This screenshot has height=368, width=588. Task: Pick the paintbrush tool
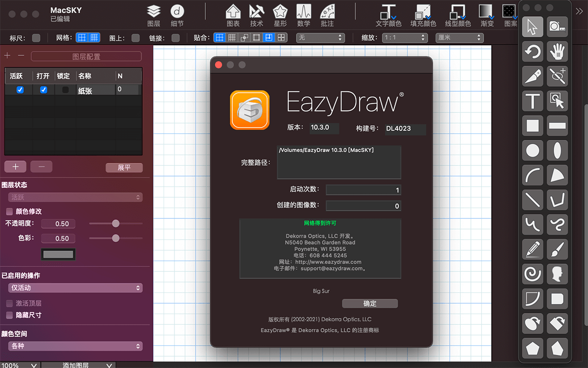[x=557, y=249]
